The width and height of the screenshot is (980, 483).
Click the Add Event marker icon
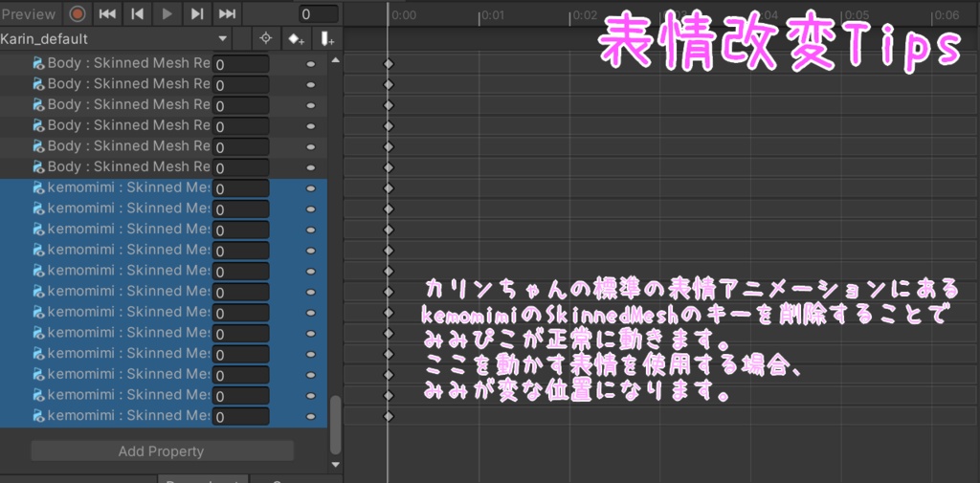pyautogui.click(x=326, y=39)
